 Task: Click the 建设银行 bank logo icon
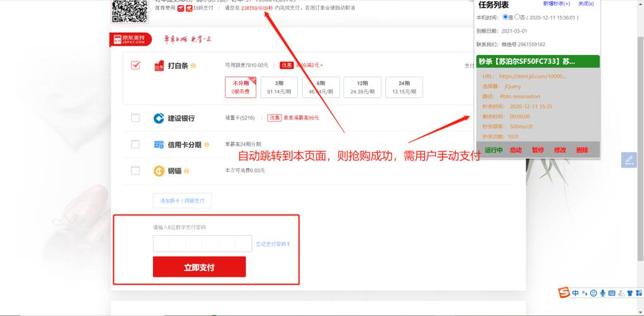point(159,118)
